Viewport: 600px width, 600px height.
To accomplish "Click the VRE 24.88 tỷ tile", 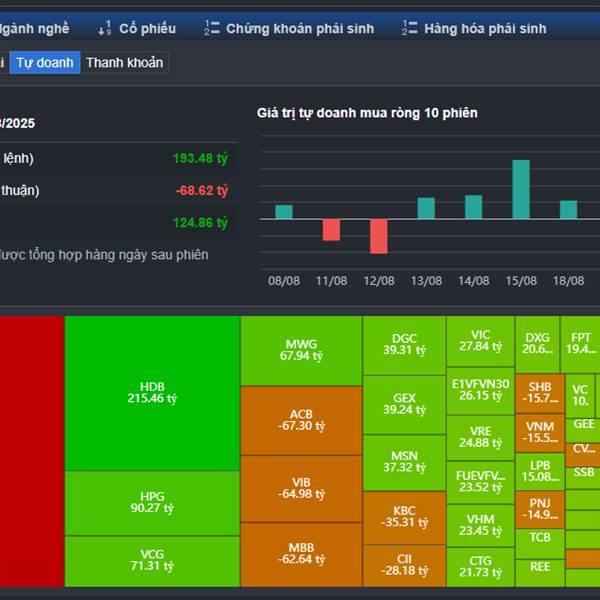I will (x=481, y=438).
